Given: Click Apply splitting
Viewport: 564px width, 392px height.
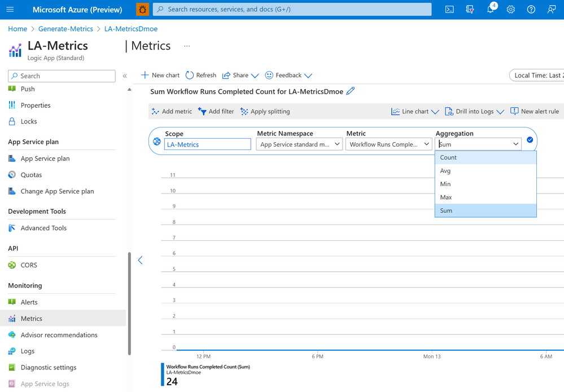Looking at the screenshot, I should (265, 111).
